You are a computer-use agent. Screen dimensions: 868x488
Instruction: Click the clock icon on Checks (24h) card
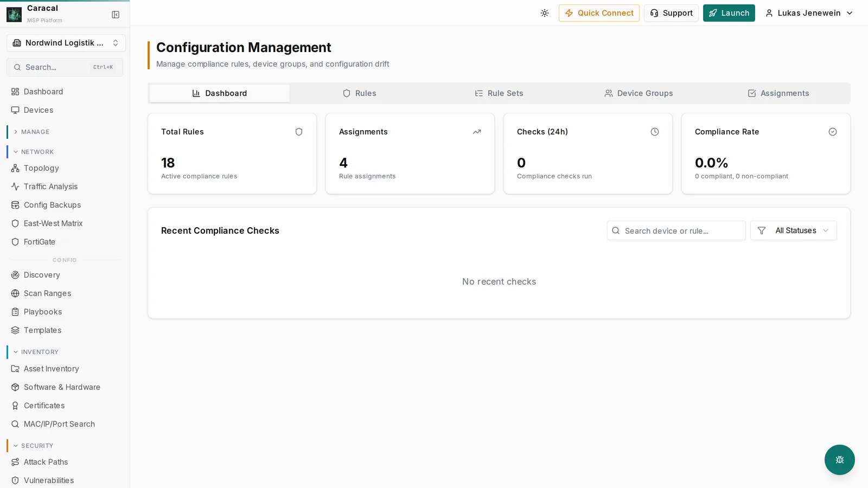click(655, 132)
